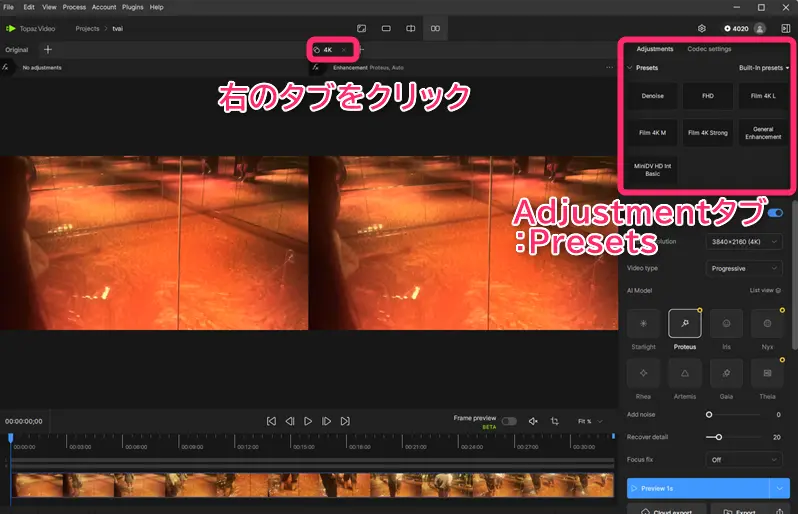Open the Fit % zoom dropdown
The image size is (798, 514).
(590, 421)
